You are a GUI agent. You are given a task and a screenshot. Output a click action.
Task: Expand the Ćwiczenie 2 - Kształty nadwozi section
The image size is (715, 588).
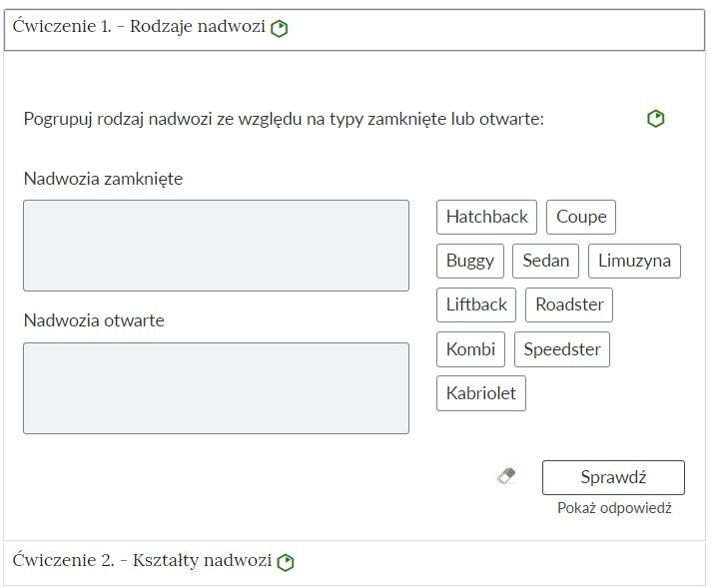[x=142, y=561]
